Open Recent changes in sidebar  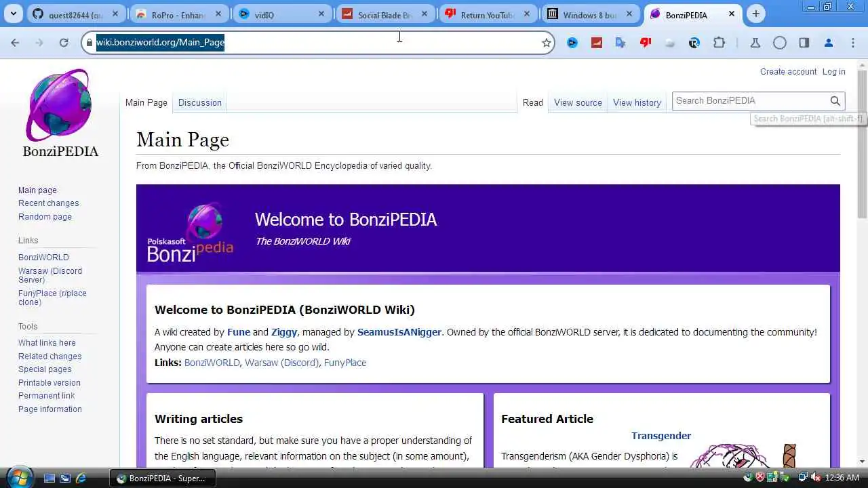tap(48, 203)
